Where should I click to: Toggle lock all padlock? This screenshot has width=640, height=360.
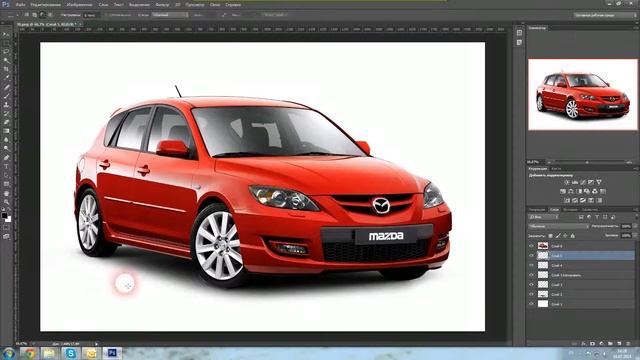point(572,236)
